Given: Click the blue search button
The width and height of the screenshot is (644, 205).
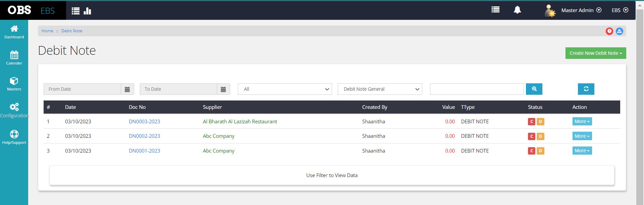Looking at the screenshot, I should (534, 89).
